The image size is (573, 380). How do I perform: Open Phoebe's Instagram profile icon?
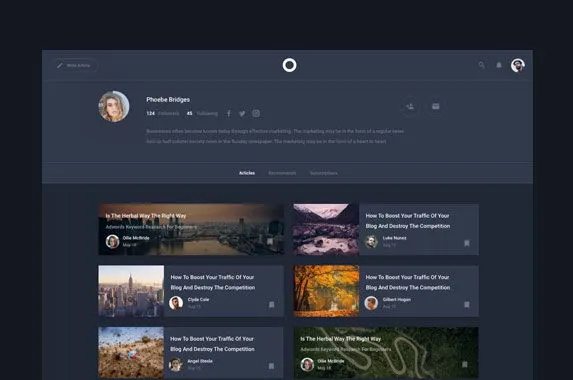tap(256, 114)
